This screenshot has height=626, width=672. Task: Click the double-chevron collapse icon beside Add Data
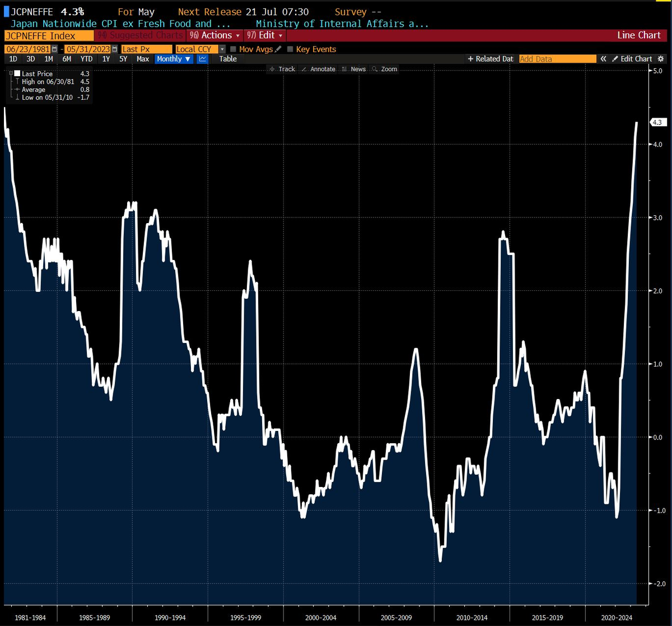[603, 59]
